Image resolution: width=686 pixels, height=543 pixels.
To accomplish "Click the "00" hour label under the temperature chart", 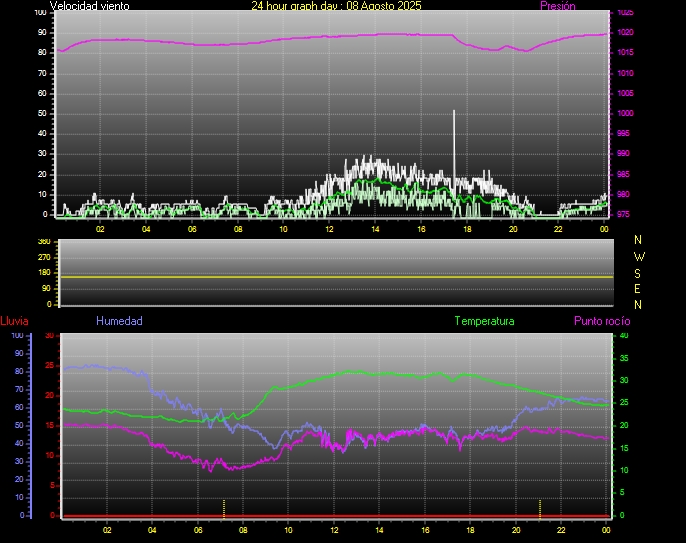I will [606, 530].
